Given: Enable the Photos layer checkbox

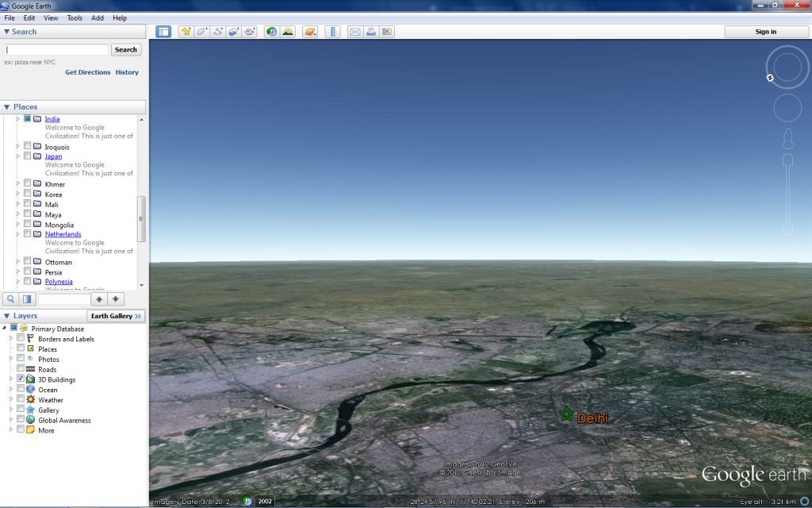Looking at the screenshot, I should [21, 358].
